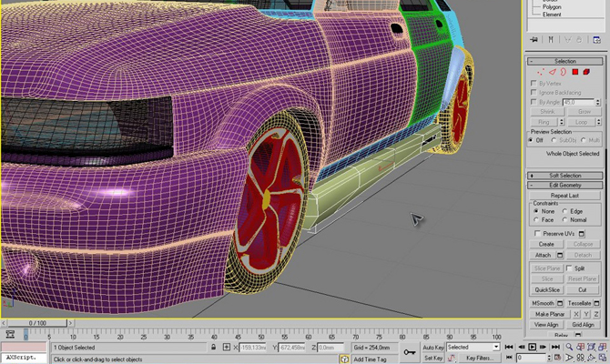The width and height of the screenshot is (610, 364).
Task: Select Border sub-object mode icon
Action: click(563, 72)
